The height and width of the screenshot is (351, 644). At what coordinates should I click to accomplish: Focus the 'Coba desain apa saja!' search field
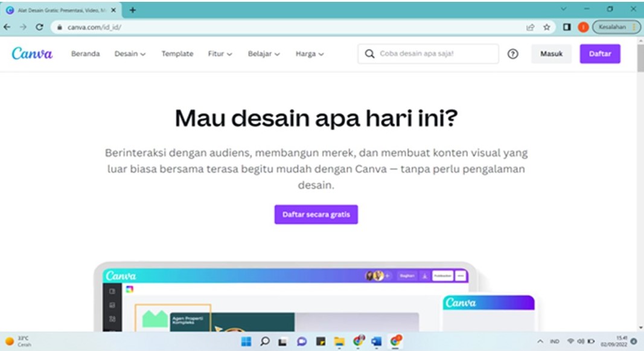(x=435, y=54)
